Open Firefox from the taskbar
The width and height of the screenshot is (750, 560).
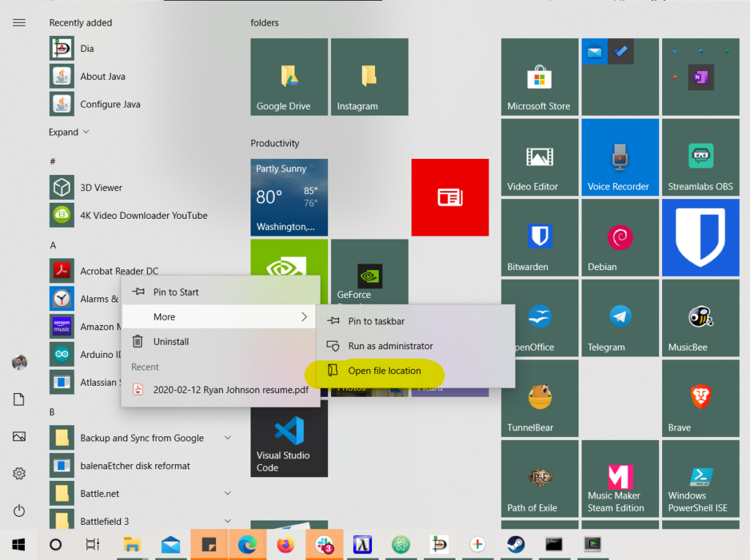(x=285, y=544)
